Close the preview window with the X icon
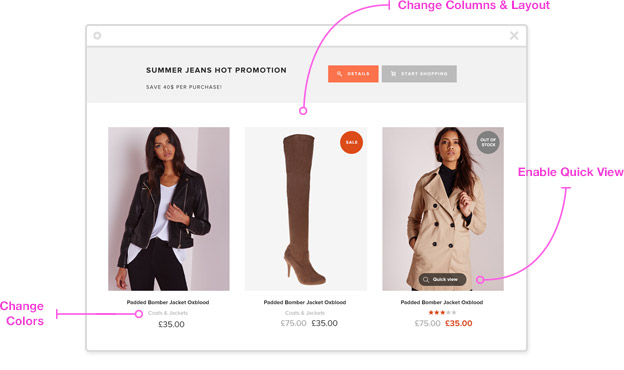Viewport: 624px width, 370px height. pyautogui.click(x=514, y=36)
